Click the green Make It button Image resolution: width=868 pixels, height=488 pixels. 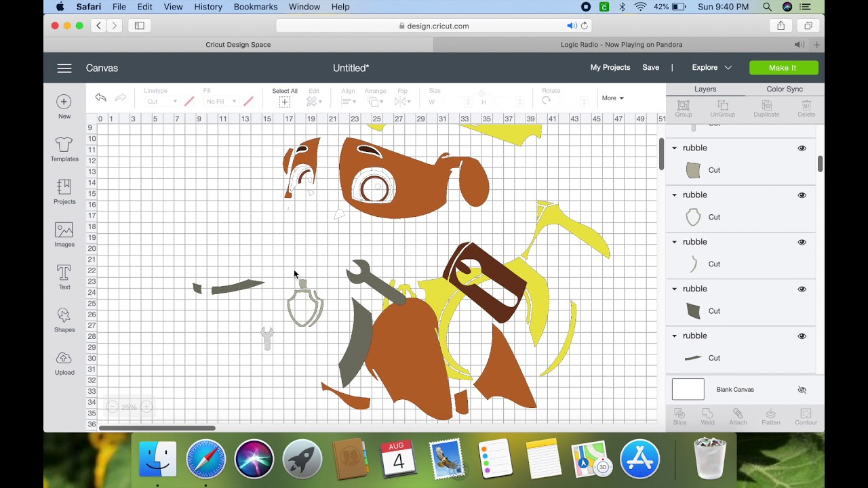point(783,68)
